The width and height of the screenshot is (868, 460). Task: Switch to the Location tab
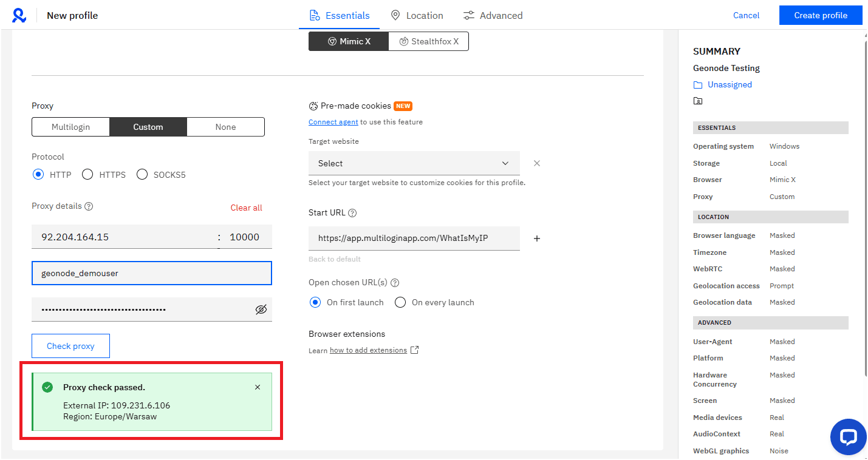(x=417, y=16)
